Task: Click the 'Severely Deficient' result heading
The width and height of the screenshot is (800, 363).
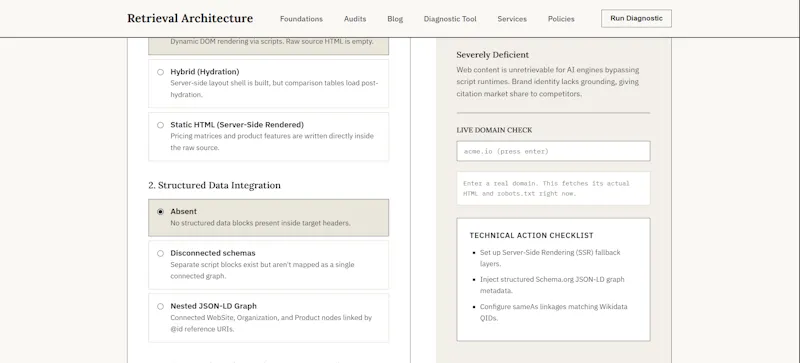Action: (x=492, y=55)
